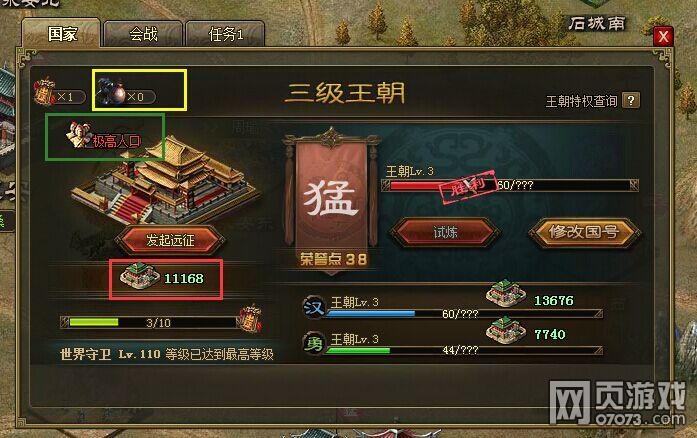Click the gourd item icon showing ×0
The width and height of the screenshot is (697, 438).
(x=111, y=92)
